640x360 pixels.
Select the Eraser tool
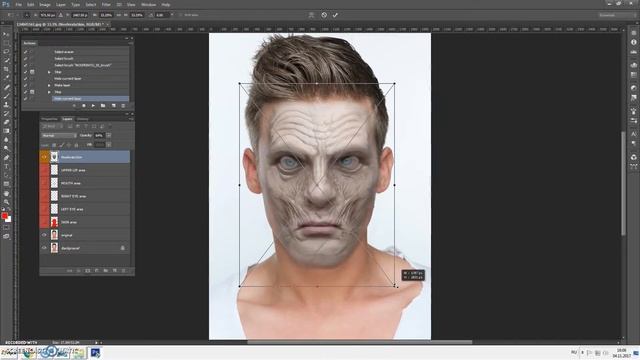coord(6,122)
